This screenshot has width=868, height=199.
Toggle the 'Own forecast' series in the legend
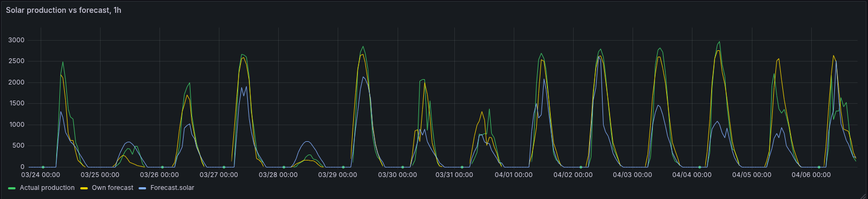click(x=112, y=188)
